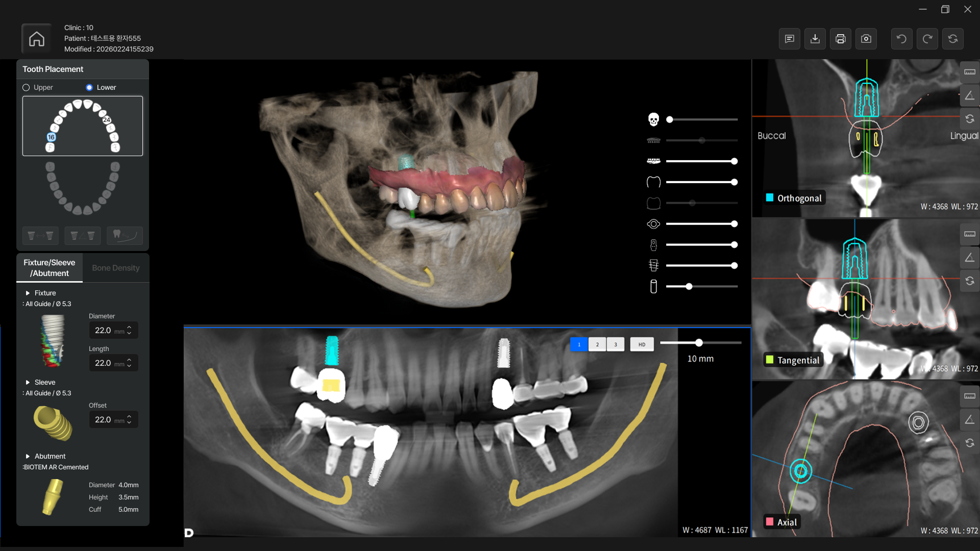The height and width of the screenshot is (551, 980).
Task: Select the Lower jaw radio button
Action: click(x=89, y=88)
